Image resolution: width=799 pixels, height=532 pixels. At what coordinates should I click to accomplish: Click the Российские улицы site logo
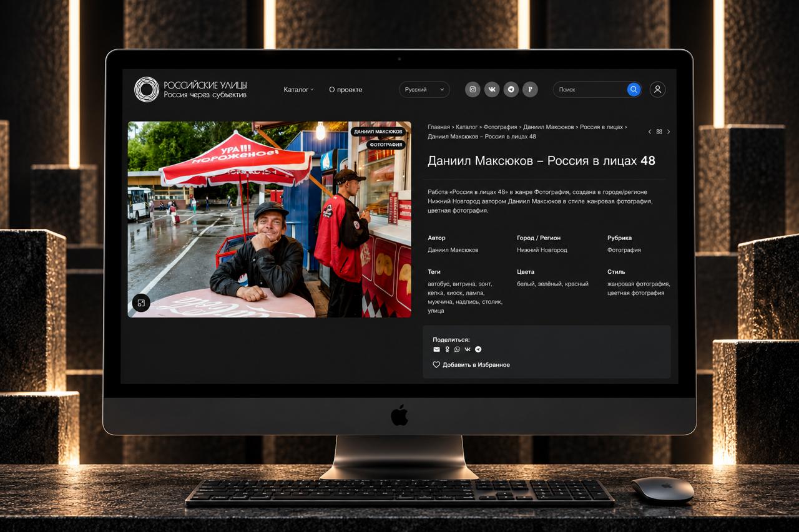[x=190, y=89]
